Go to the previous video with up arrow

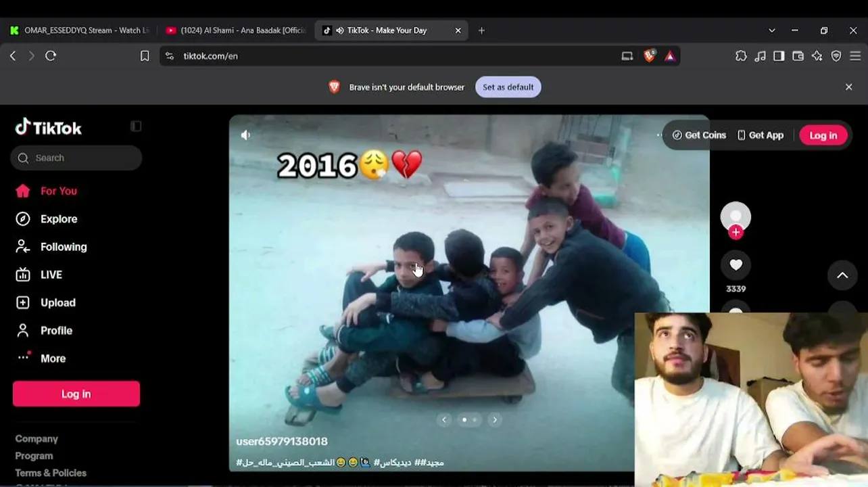(842, 275)
